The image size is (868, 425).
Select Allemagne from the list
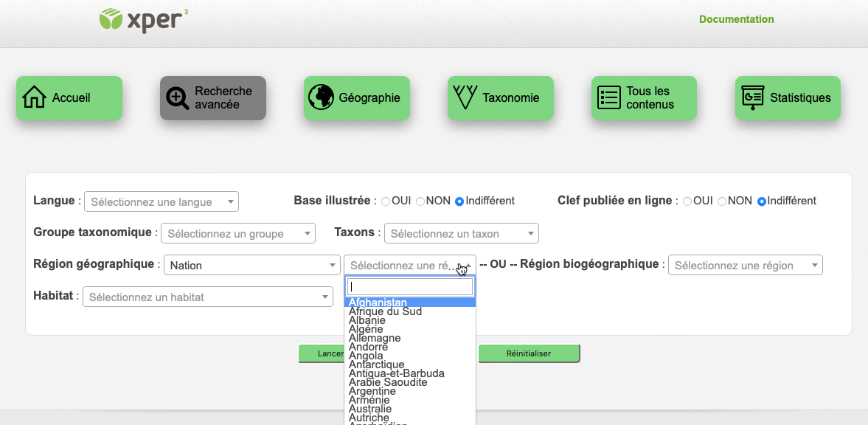[409, 338]
